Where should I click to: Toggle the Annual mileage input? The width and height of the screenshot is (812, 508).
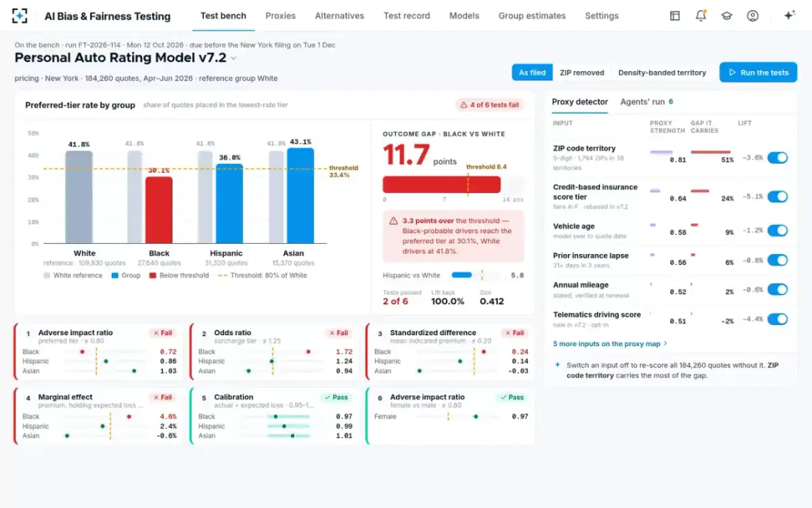click(x=777, y=290)
